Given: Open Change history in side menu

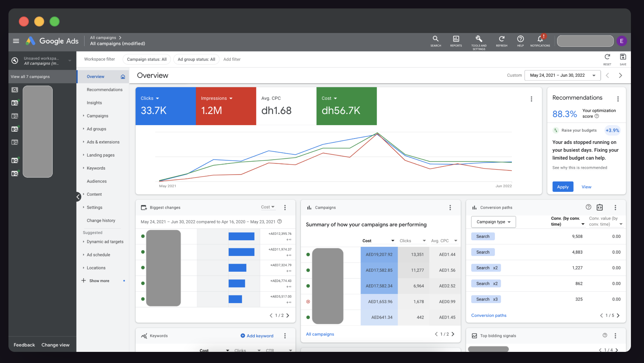Looking at the screenshot, I should pyautogui.click(x=101, y=220).
